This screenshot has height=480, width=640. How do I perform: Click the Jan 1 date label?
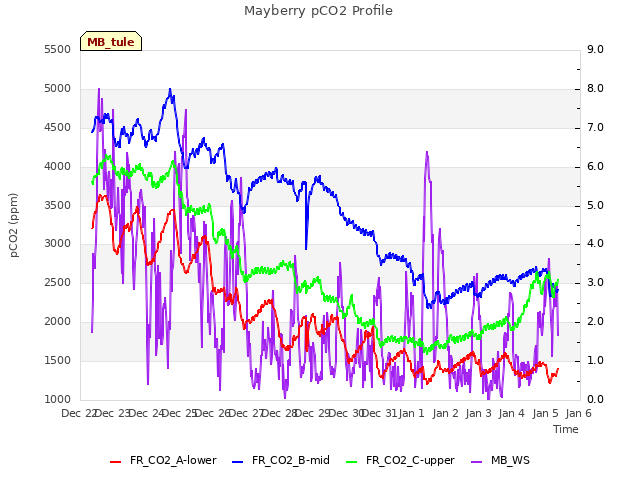pos(412,413)
